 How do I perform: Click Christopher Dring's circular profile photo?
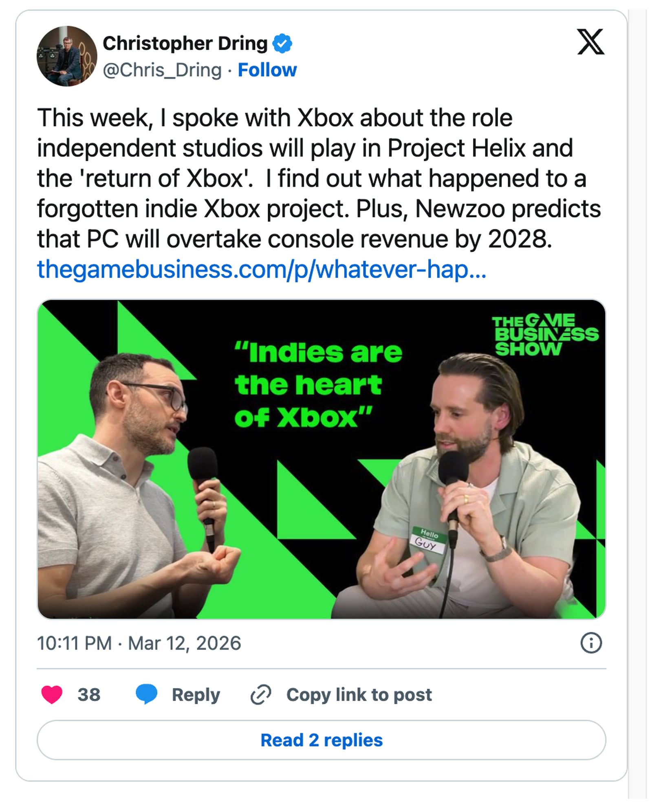coord(65,57)
